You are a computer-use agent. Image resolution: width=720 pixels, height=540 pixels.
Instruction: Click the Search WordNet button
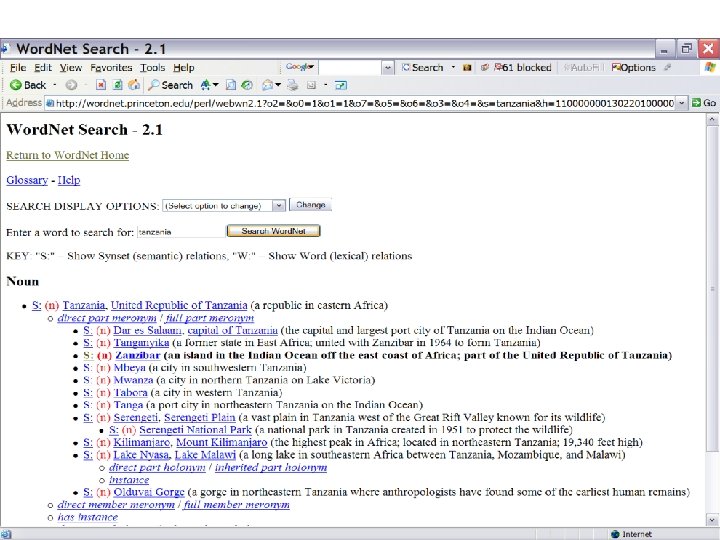[274, 231]
